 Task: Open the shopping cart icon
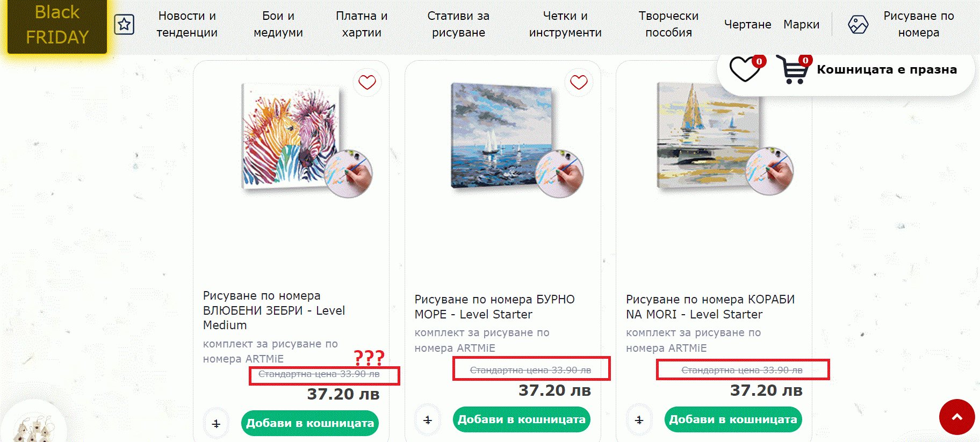coord(792,70)
